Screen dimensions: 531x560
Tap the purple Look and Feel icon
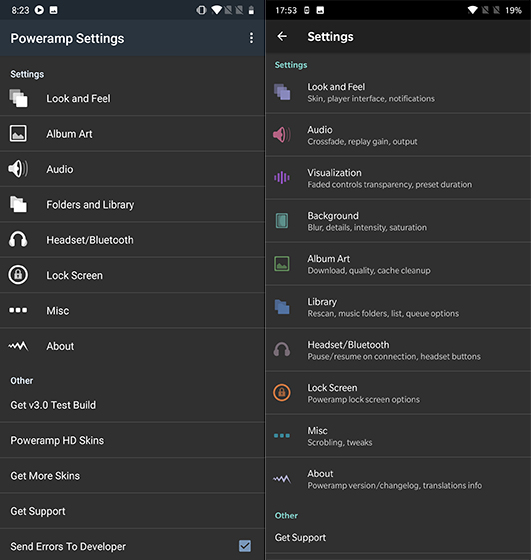click(x=282, y=92)
